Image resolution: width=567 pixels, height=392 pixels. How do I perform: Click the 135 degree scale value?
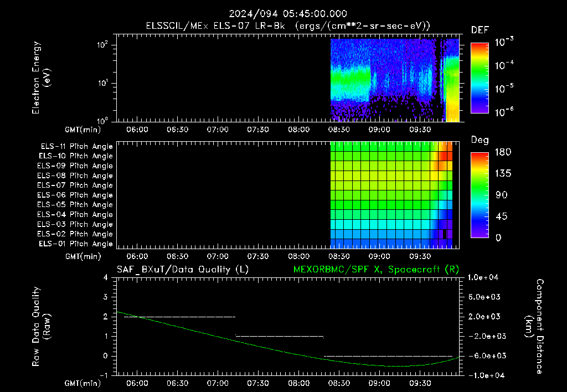503,174
